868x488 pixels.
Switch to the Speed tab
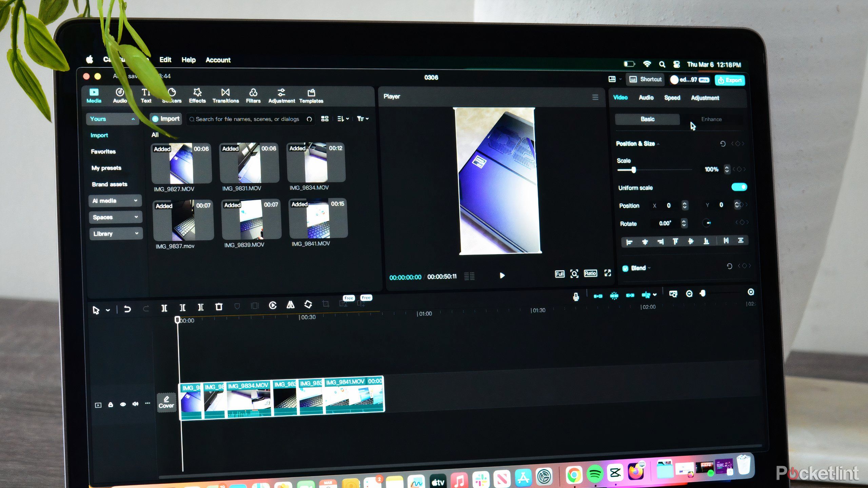(x=672, y=98)
